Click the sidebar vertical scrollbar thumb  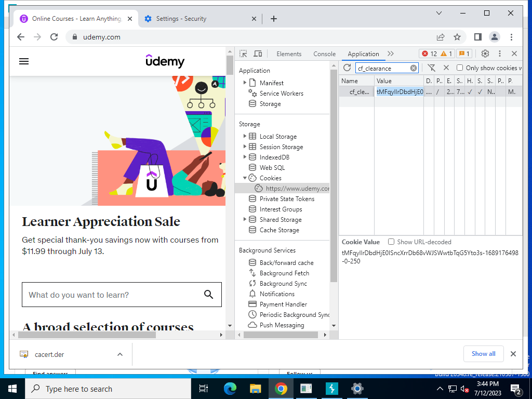pos(334,176)
